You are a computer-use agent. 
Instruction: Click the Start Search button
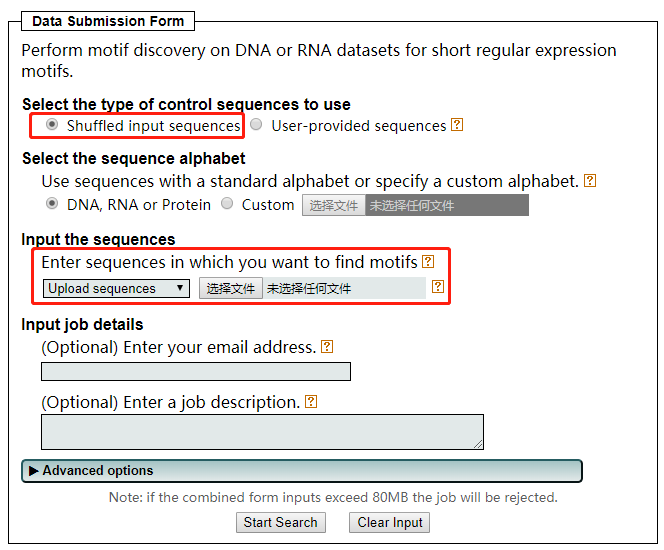(x=280, y=522)
